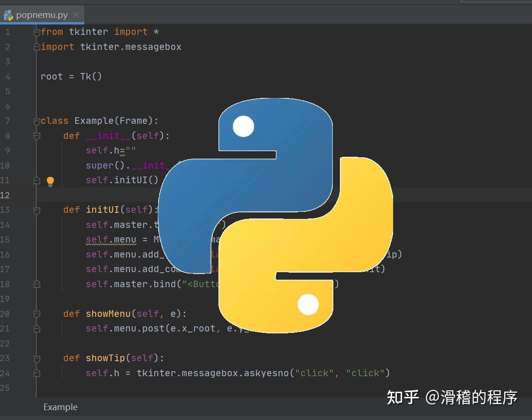The image size is (532, 420).
Task: Click 'self.menu.add_' text on line 16
Action: 125,254
